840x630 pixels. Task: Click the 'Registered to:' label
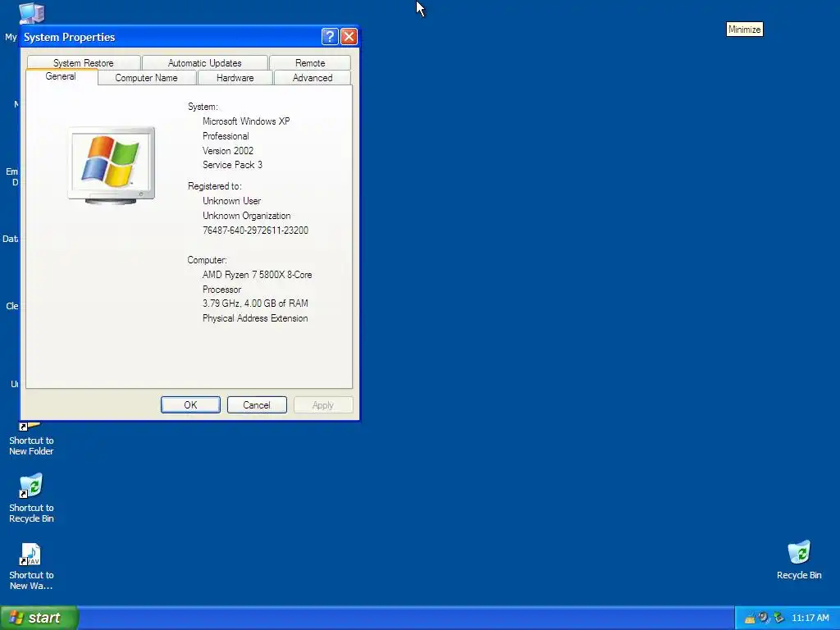pos(214,186)
